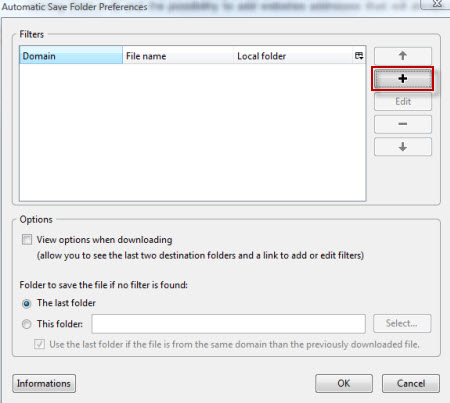450x403 pixels.
Task: Add a new filter with the plus button
Action: 403,79
